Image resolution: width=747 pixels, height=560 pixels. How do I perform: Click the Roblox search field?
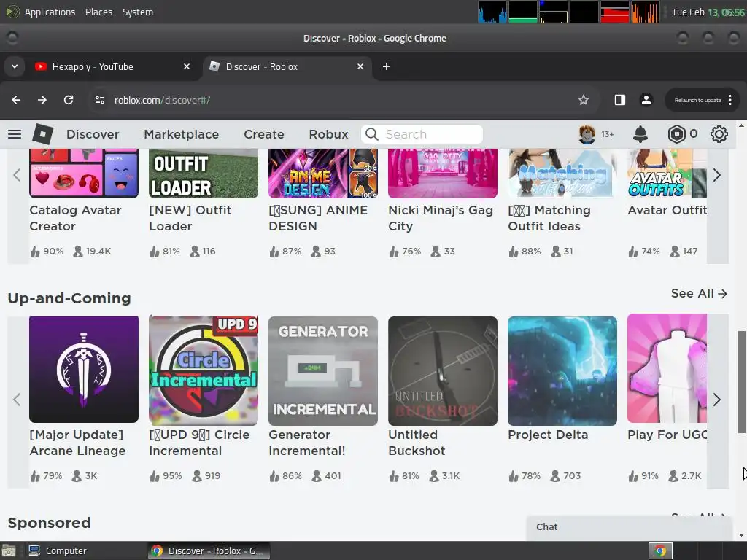coord(422,134)
